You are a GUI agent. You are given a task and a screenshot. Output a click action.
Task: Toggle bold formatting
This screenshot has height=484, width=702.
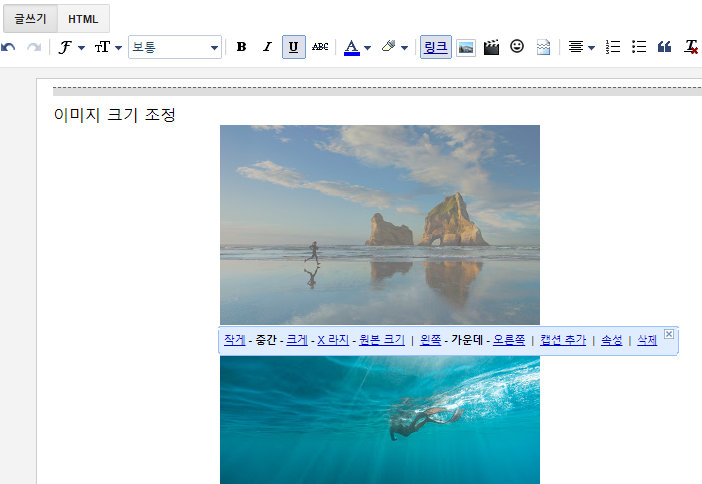click(241, 47)
